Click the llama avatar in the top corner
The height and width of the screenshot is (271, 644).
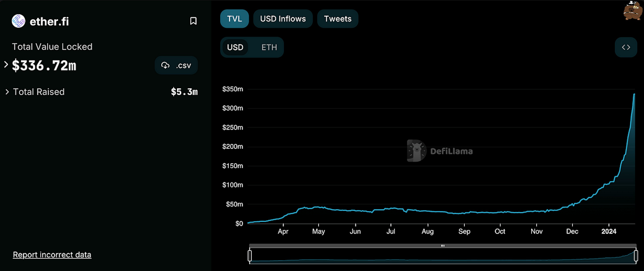point(633,11)
